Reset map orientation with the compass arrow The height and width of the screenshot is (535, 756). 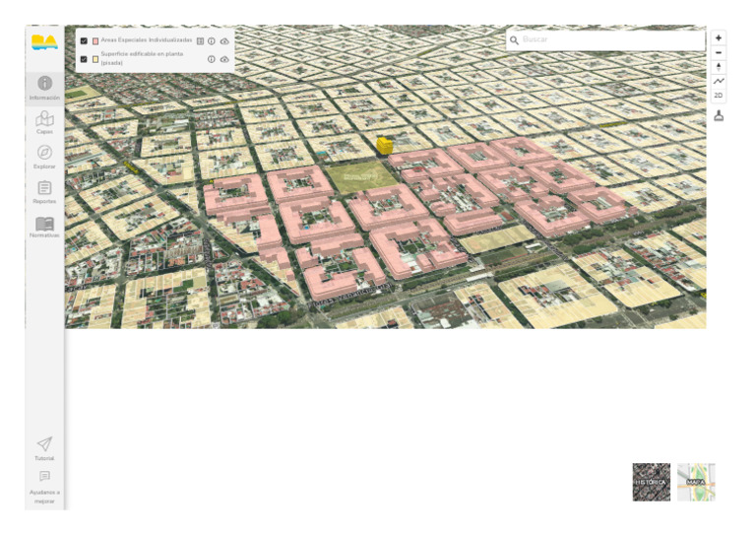tap(719, 67)
